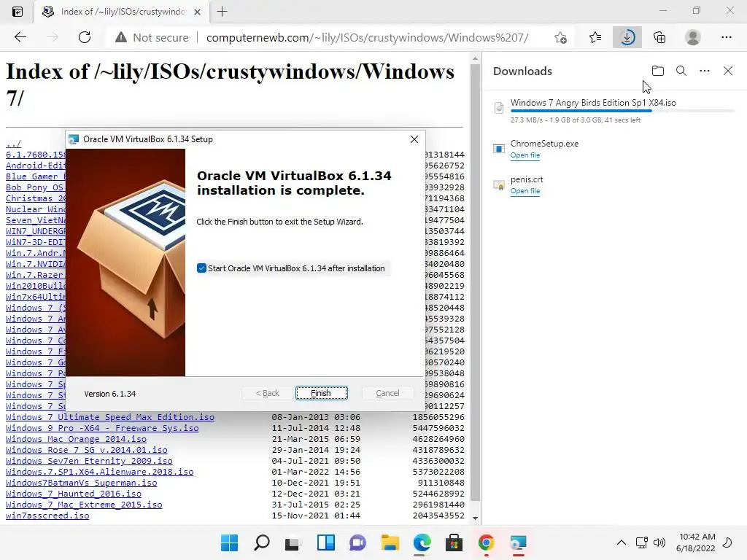Download win7asscreed.iso
Viewport: 747px width, 560px height.
(x=47, y=516)
